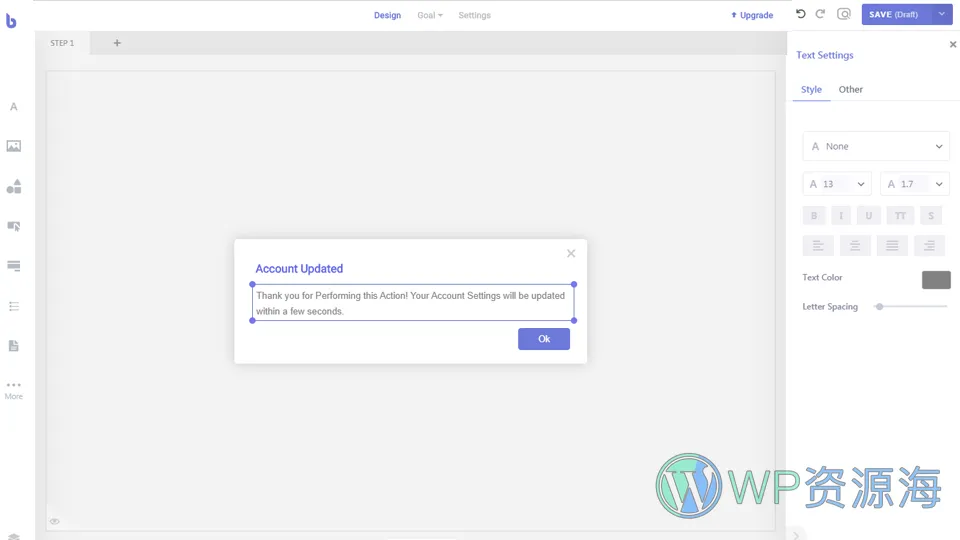Toggle Italic text formatting
960x540 pixels.
(841, 215)
